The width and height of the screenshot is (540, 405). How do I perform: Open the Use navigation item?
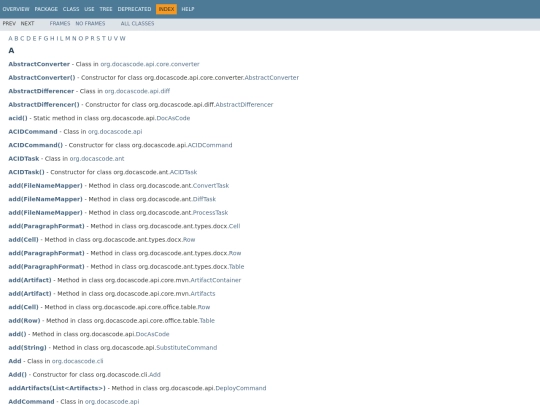89,9
